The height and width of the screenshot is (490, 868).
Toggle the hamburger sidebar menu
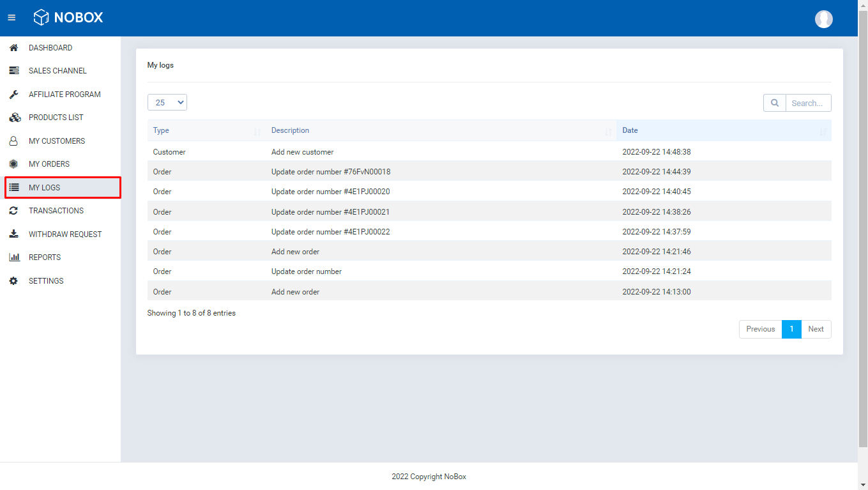[11, 18]
